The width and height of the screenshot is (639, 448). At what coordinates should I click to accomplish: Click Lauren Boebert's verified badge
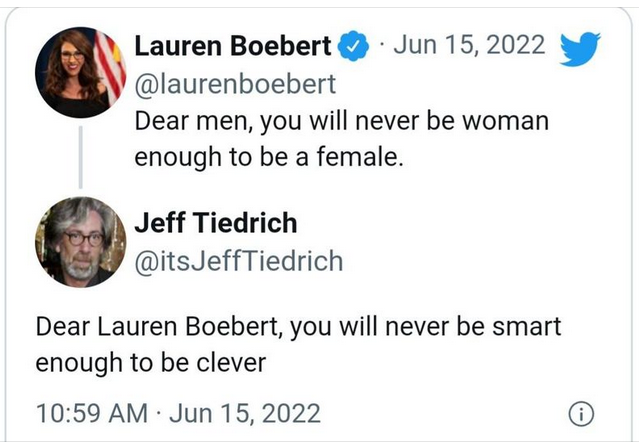351,45
